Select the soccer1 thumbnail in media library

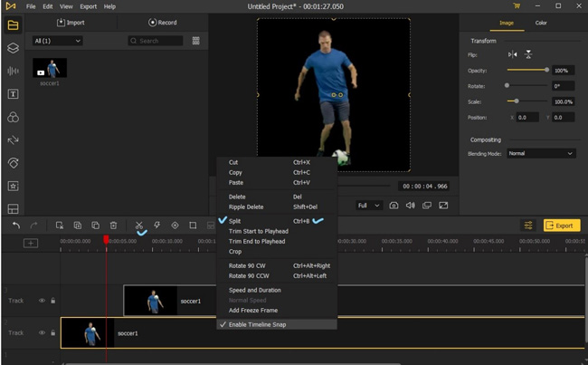(x=50, y=68)
